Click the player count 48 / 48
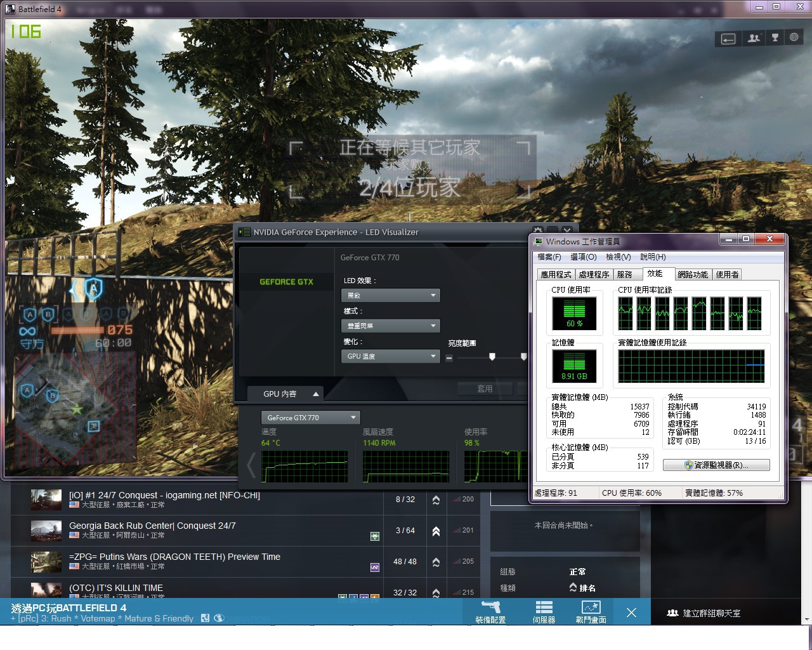This screenshot has width=812, height=650. point(405,561)
